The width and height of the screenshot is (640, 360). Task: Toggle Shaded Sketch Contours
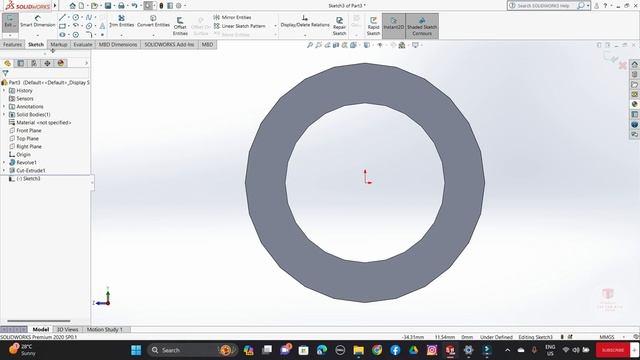pos(422,26)
